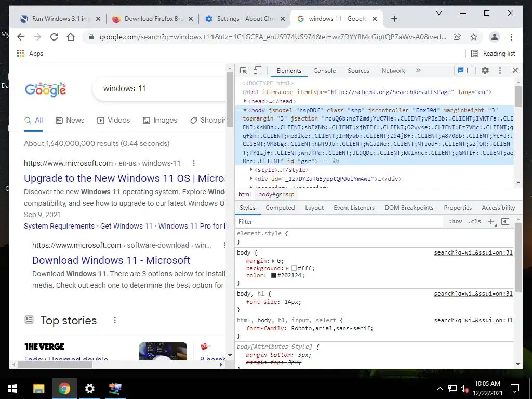Open Download Windows 11 - Microsoft result

coord(111,260)
